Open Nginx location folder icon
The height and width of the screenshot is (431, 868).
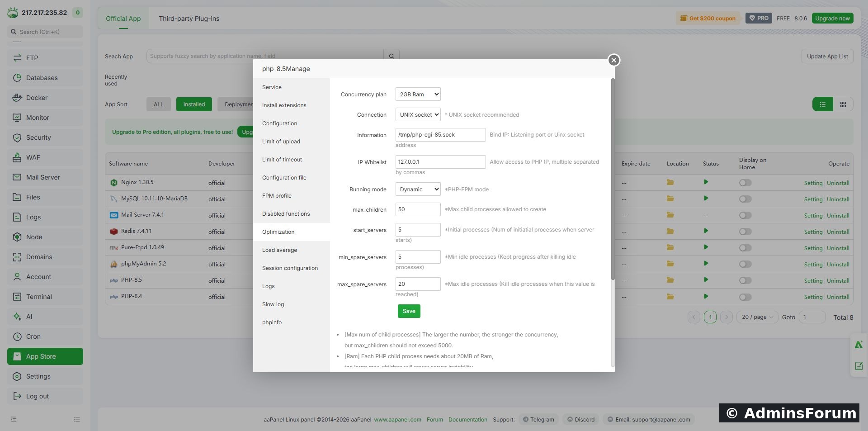[x=670, y=182]
